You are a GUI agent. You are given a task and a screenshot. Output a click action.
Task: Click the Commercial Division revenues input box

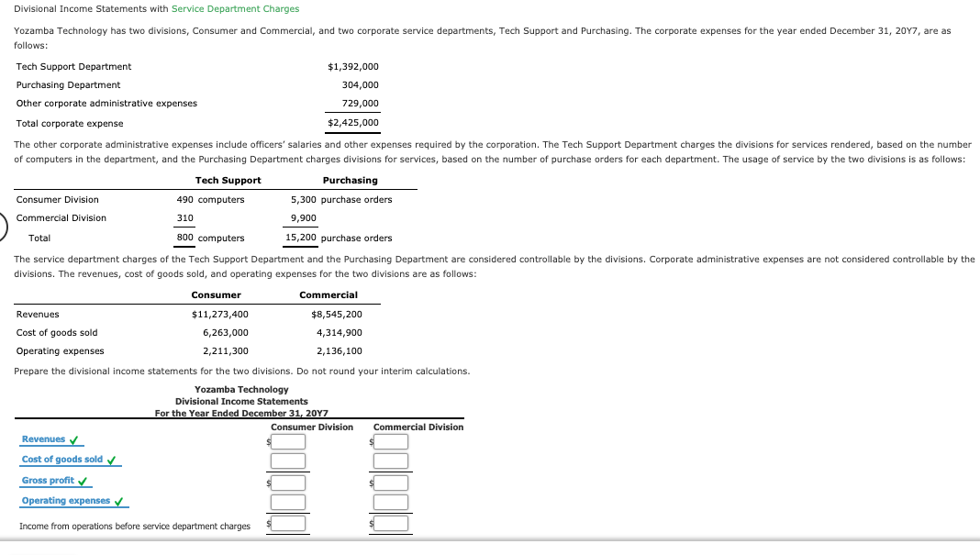tap(392, 441)
